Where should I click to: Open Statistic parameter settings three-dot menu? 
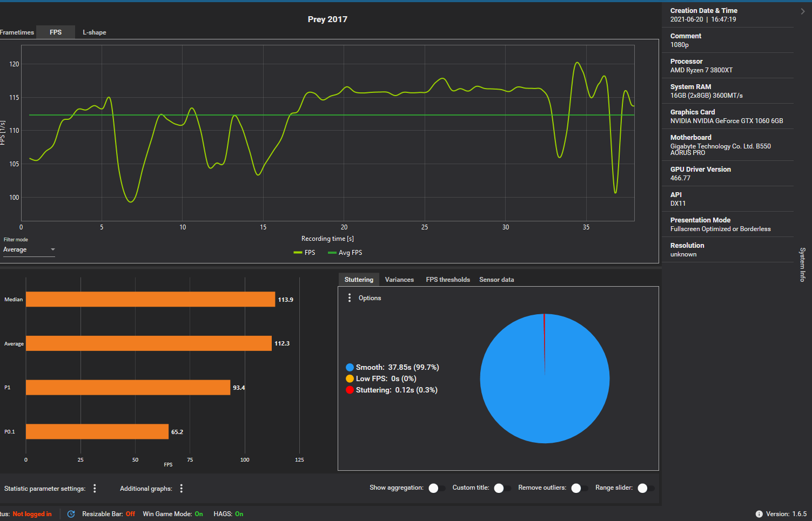point(95,489)
